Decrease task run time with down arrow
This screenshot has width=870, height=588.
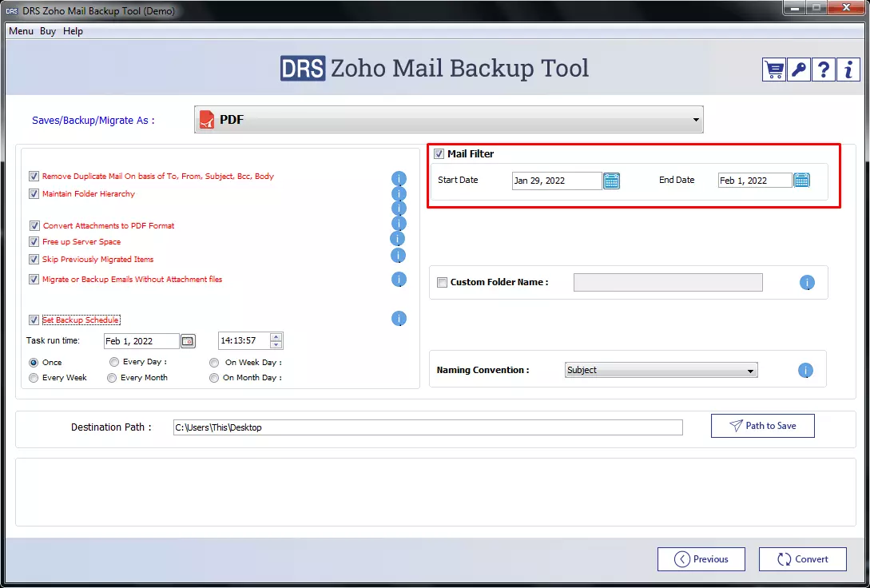[276, 345]
